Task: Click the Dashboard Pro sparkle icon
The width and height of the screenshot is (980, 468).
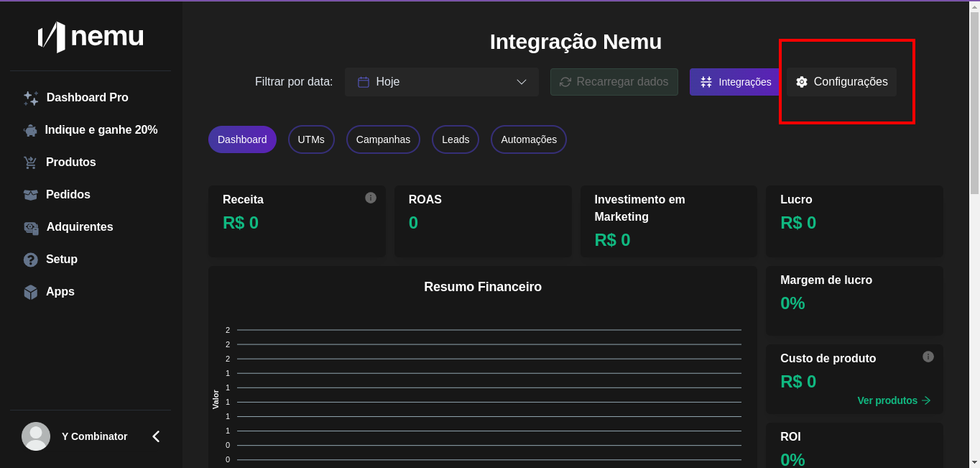Action: point(31,98)
